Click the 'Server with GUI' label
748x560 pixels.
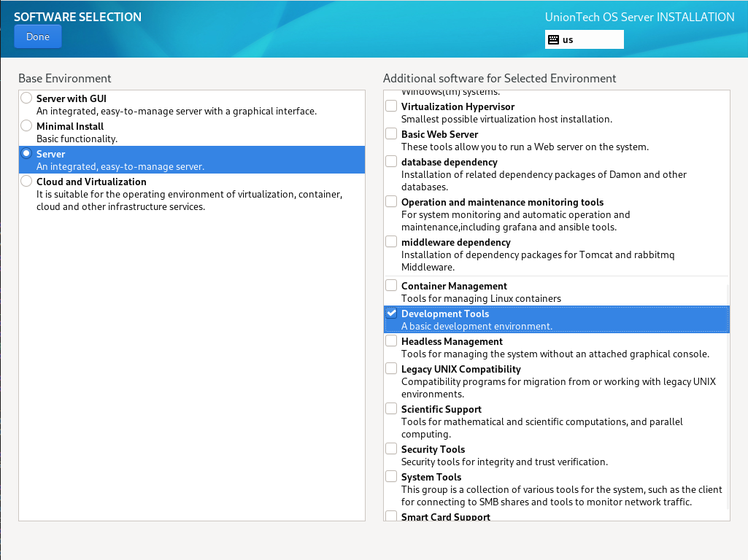pyautogui.click(x=72, y=98)
